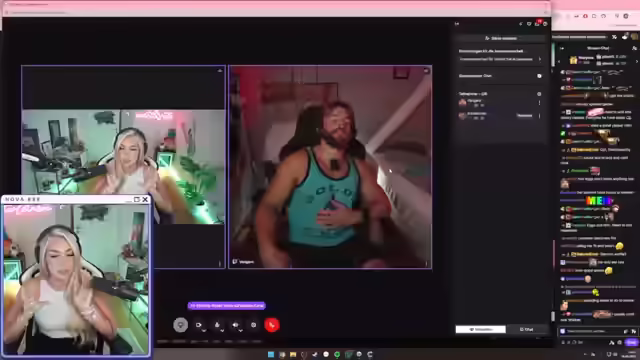Click the red leave call button
This screenshot has width=640, height=360.
pos(272,325)
